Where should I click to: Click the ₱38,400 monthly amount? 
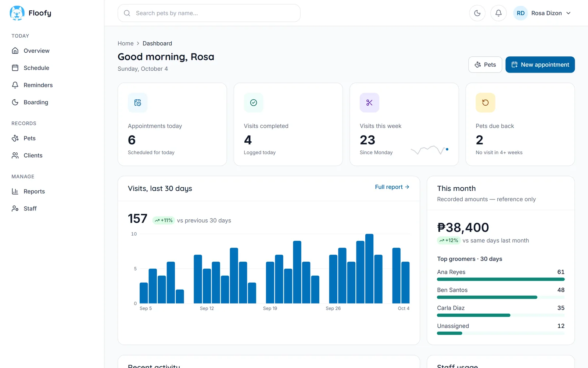tap(463, 227)
